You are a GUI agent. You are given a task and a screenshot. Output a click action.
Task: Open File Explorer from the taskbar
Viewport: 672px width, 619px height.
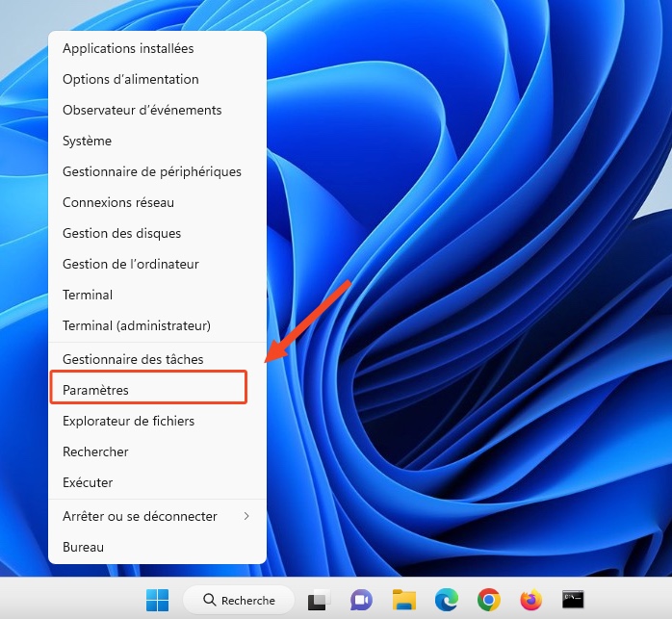(x=403, y=601)
